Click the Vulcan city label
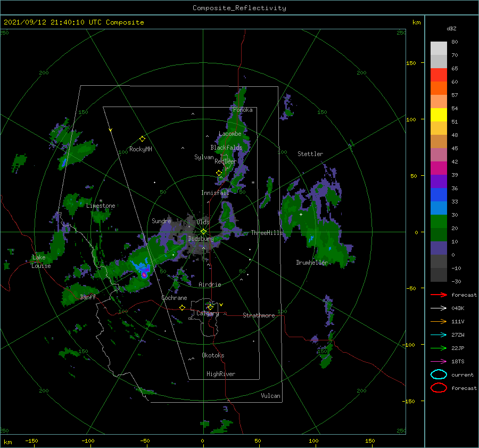This screenshot has height=448, width=479. pos(271,396)
